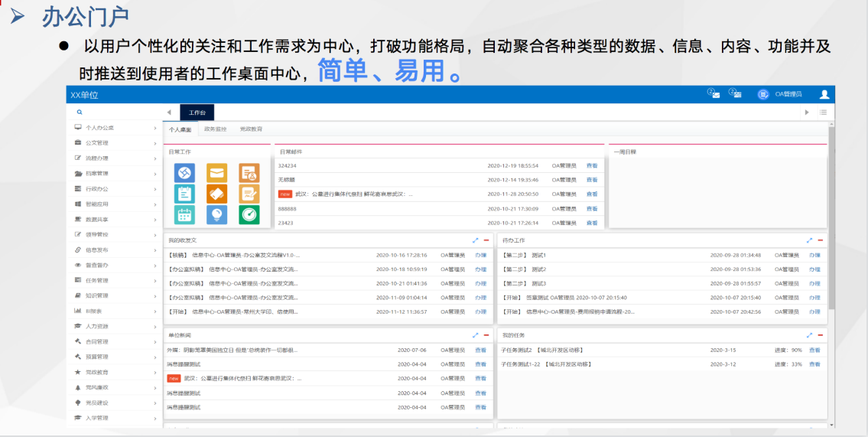
Task: Maximize the 待办工作 panel
Action: click(809, 240)
